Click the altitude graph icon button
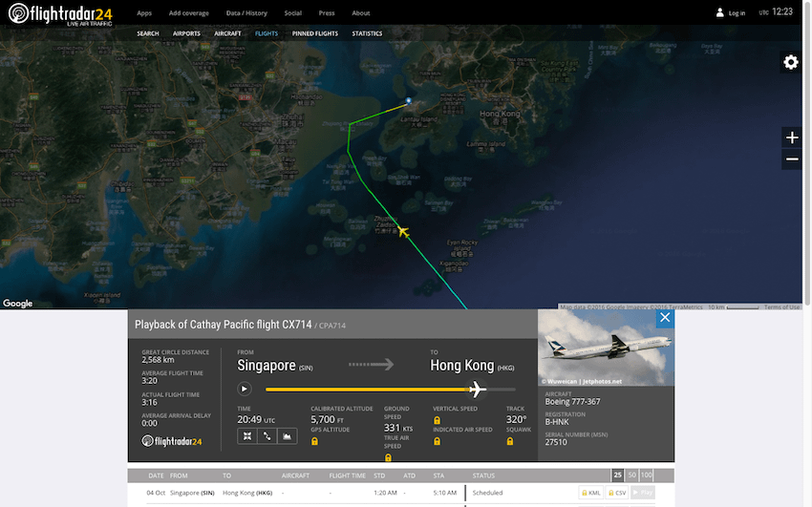Viewport: 812px width, 507px height. point(287,436)
